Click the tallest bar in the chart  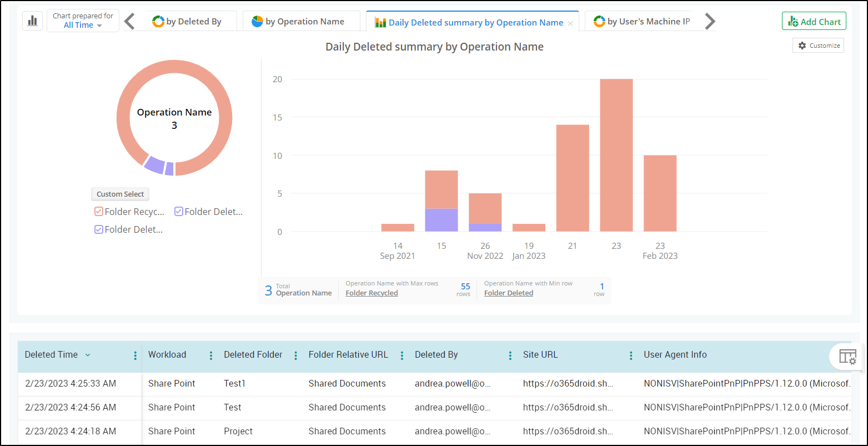[616, 156]
